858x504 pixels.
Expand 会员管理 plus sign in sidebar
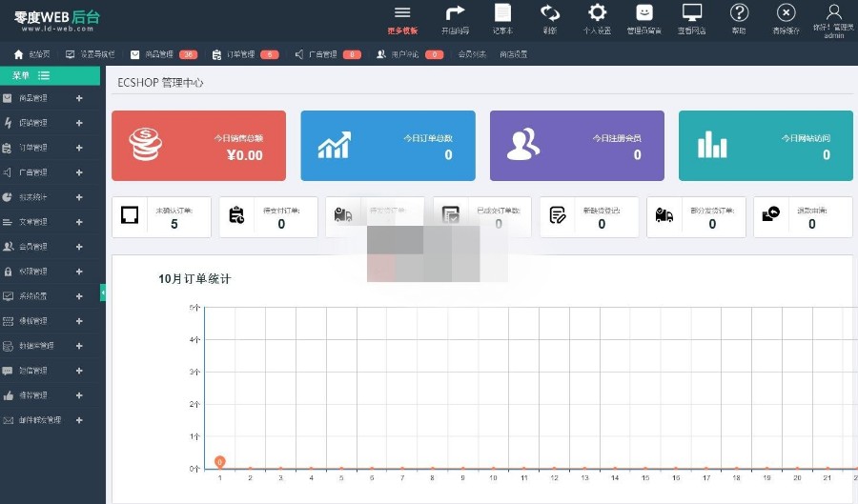pyautogui.click(x=79, y=247)
